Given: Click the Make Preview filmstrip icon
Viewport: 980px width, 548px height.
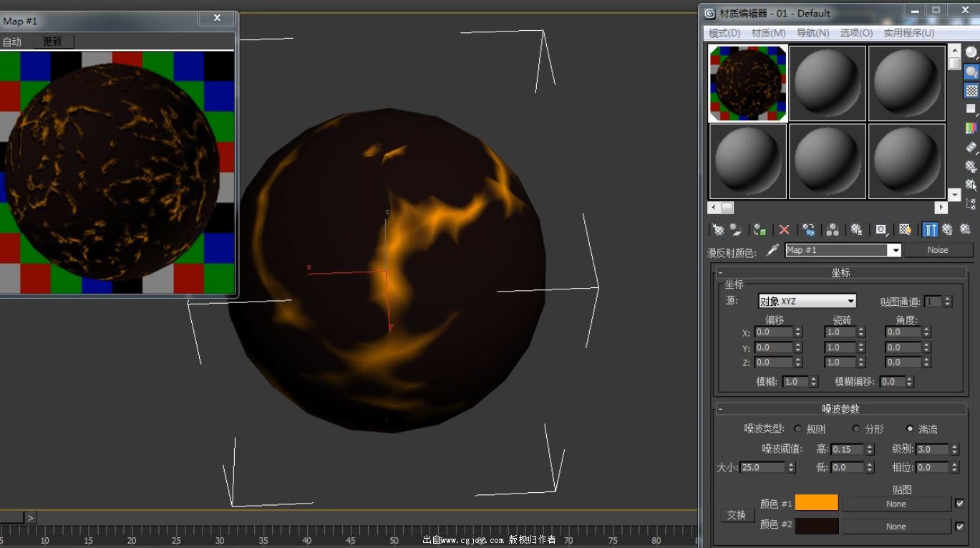Looking at the screenshot, I should [x=971, y=147].
